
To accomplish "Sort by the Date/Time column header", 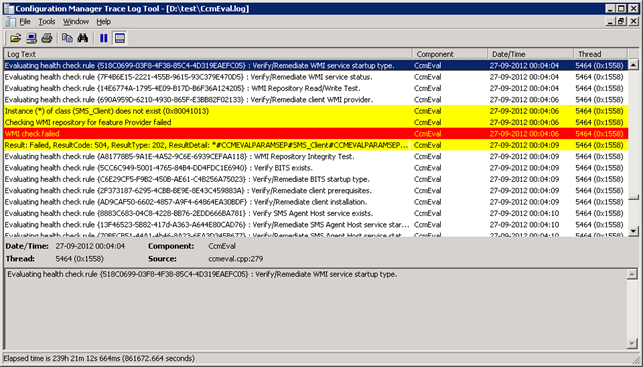I will pos(531,54).
